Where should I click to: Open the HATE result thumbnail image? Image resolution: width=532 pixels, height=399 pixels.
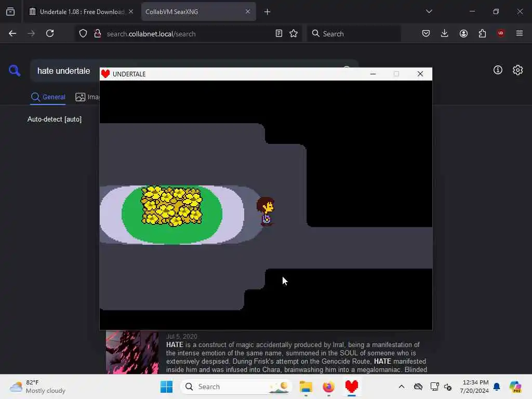click(x=132, y=352)
